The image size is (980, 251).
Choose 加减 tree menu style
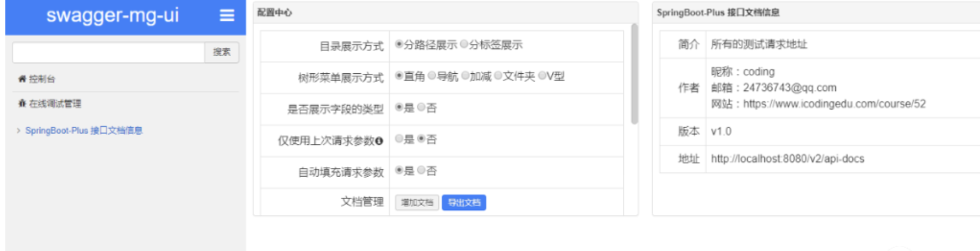point(465,76)
